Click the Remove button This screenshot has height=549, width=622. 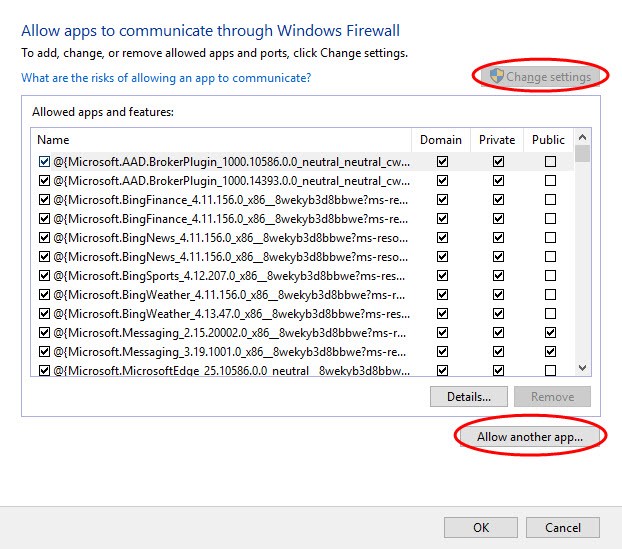552,397
